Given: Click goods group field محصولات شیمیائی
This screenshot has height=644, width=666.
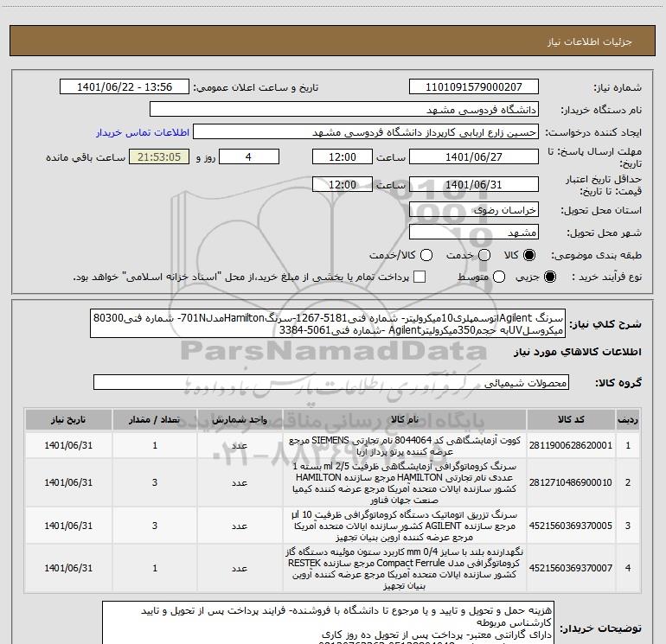Looking at the screenshot, I should tap(331, 382).
